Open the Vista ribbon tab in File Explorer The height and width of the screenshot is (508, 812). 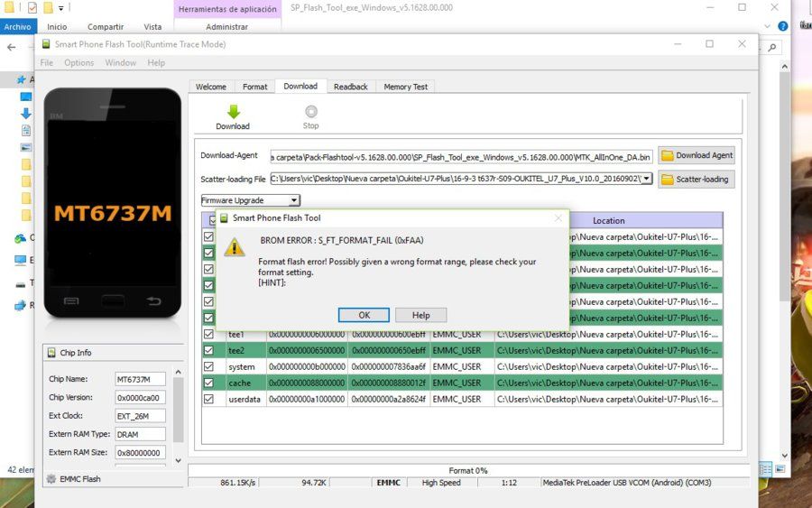152,26
